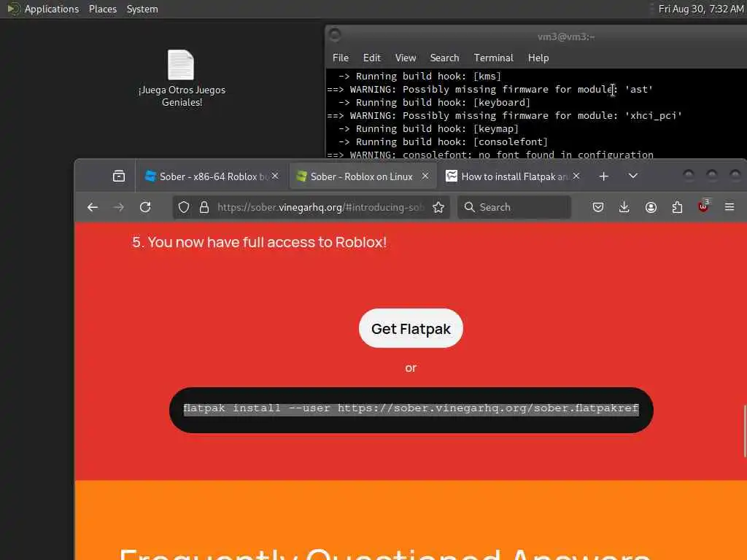This screenshot has height=560, width=747.
Task: Click the Firefox Search box
Action: [x=514, y=207]
